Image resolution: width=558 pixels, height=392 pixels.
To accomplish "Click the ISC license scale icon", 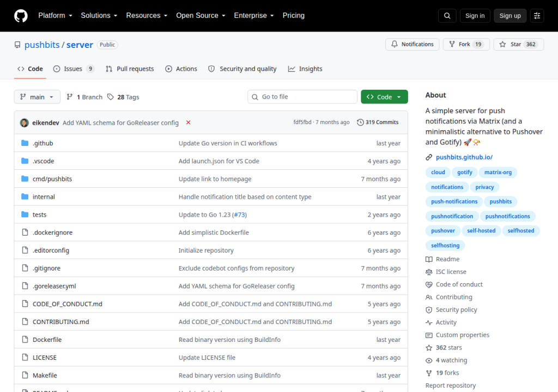I will [x=429, y=272].
